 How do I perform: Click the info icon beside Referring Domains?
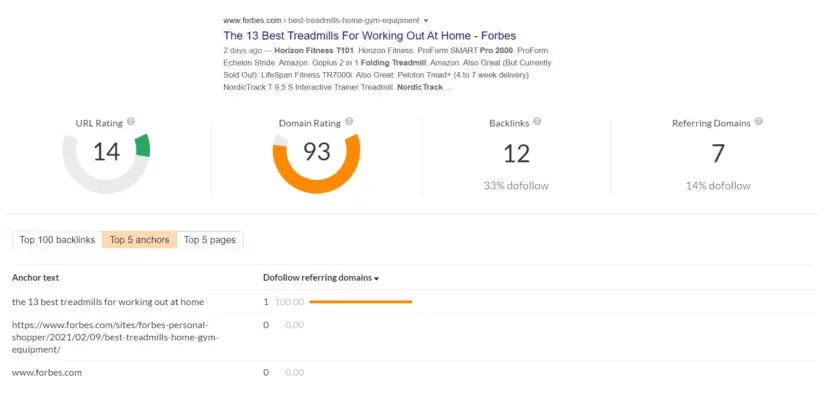(x=759, y=122)
